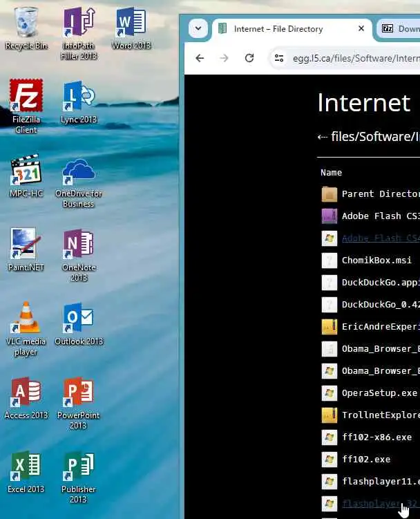The height and width of the screenshot is (519, 420).
Task: Click the TrollnetExplorer archive icon
Action: point(330,415)
